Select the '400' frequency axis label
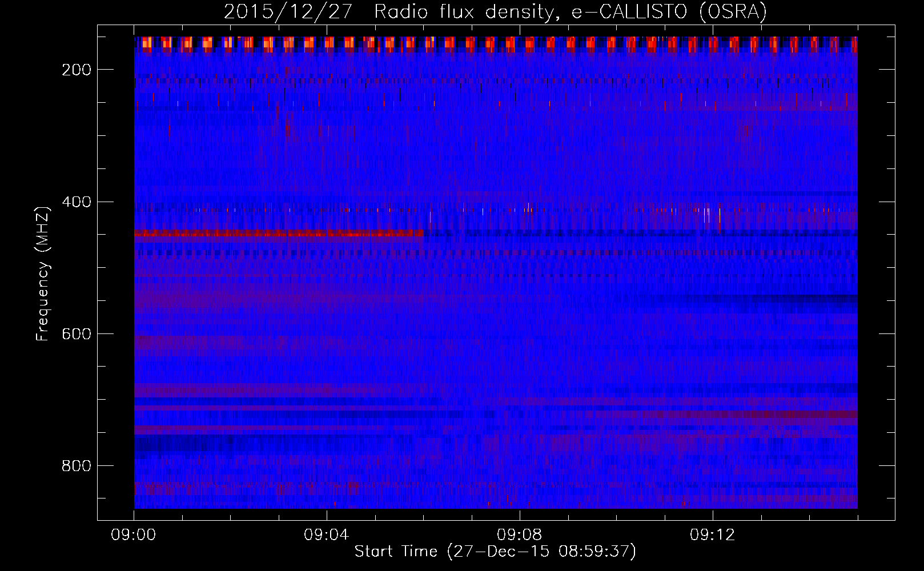Screen dimensions: 924x571 click(76, 202)
